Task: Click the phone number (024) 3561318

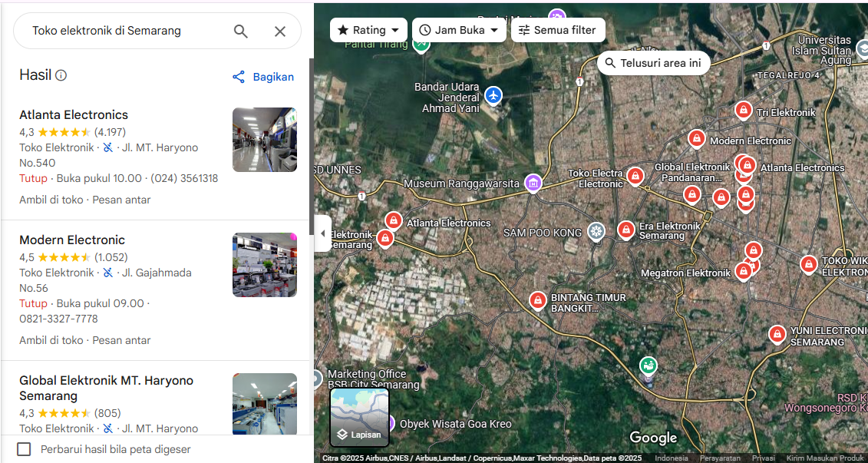Action: tap(184, 179)
